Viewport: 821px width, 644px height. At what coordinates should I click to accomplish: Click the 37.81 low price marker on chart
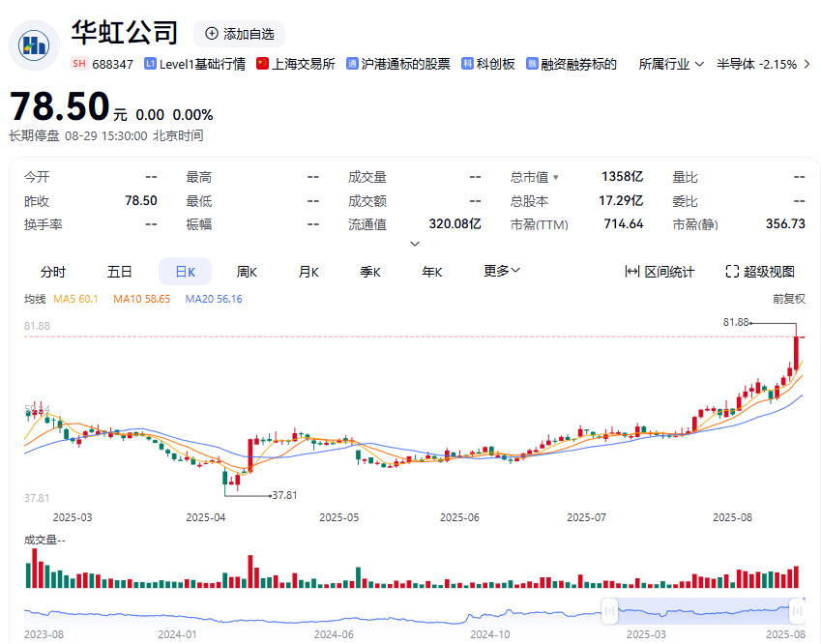[284, 495]
